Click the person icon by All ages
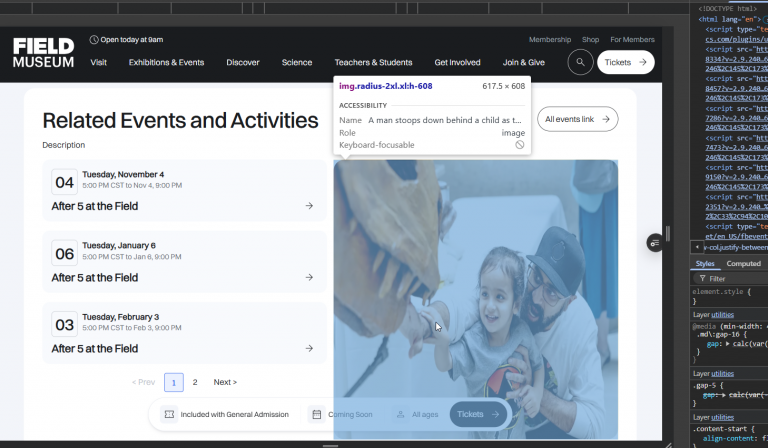Image resolution: width=768 pixels, height=448 pixels. click(400, 414)
